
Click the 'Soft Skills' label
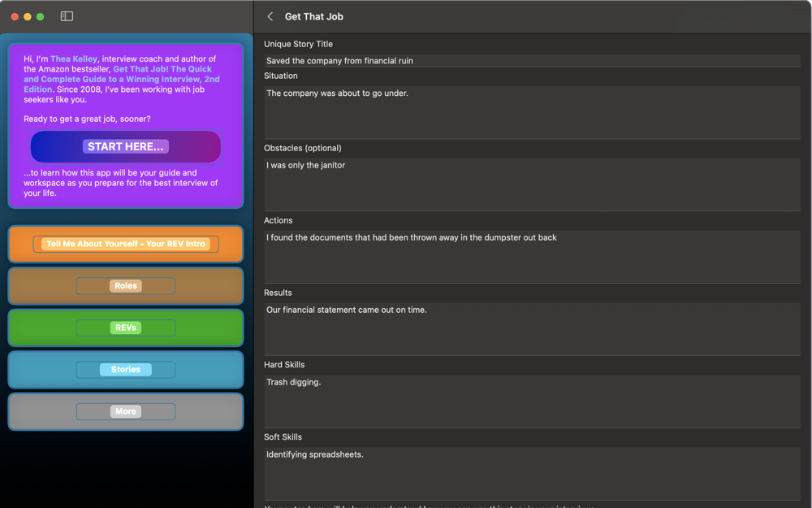pos(283,437)
